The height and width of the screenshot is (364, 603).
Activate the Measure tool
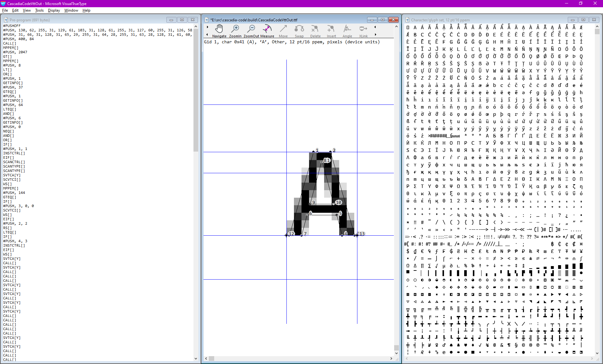tap(267, 31)
